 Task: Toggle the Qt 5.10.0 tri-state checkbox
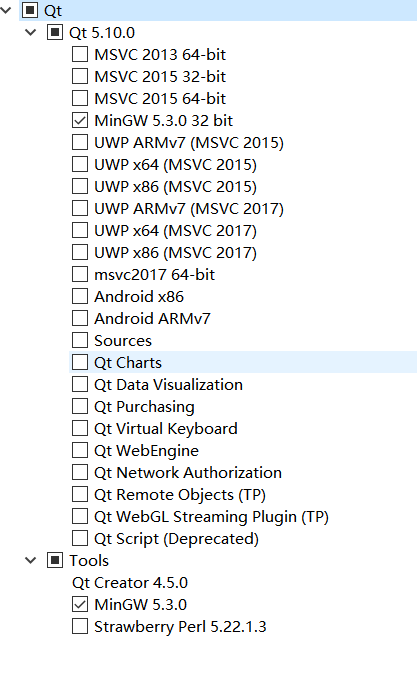tap(54, 32)
